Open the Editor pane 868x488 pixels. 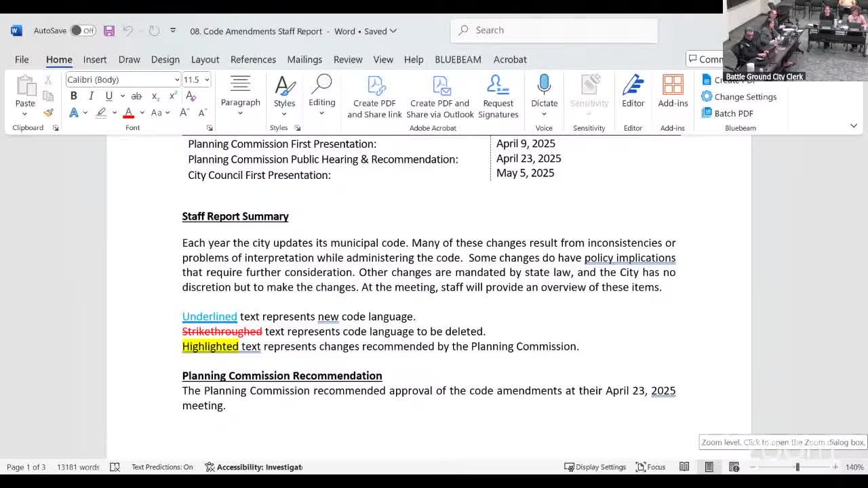click(633, 91)
